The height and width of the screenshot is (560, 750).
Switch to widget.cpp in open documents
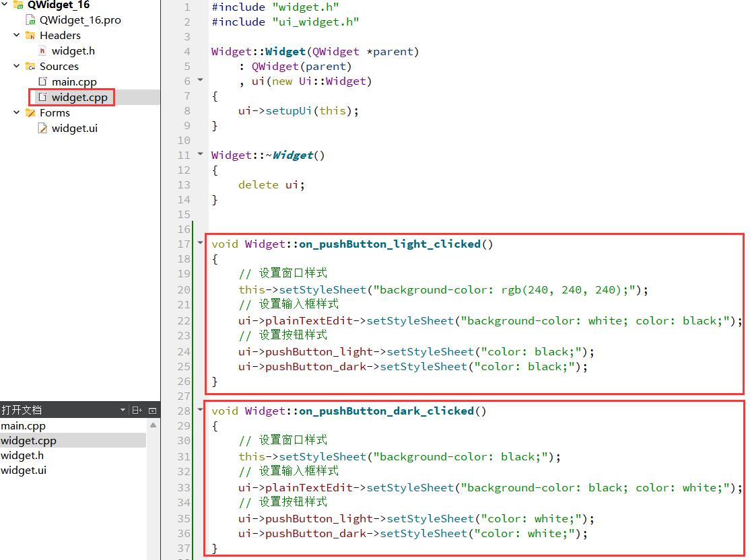[73, 440]
